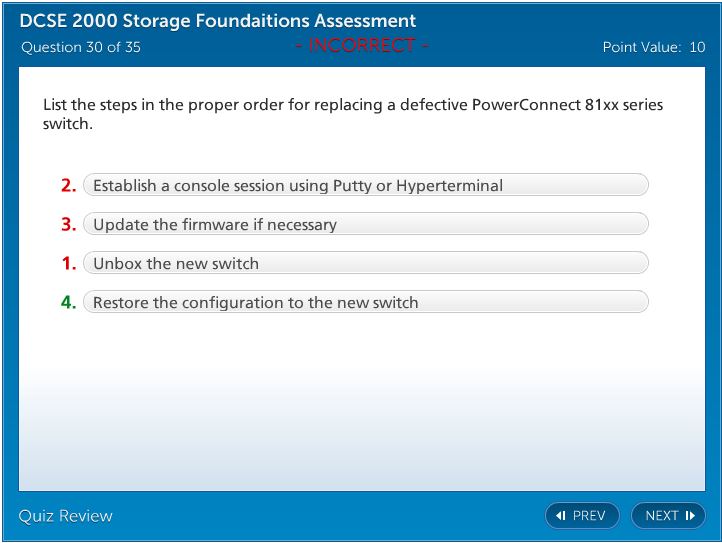Select the 'Establish a console session' step
This screenshot has width=722, height=543.
(366, 185)
